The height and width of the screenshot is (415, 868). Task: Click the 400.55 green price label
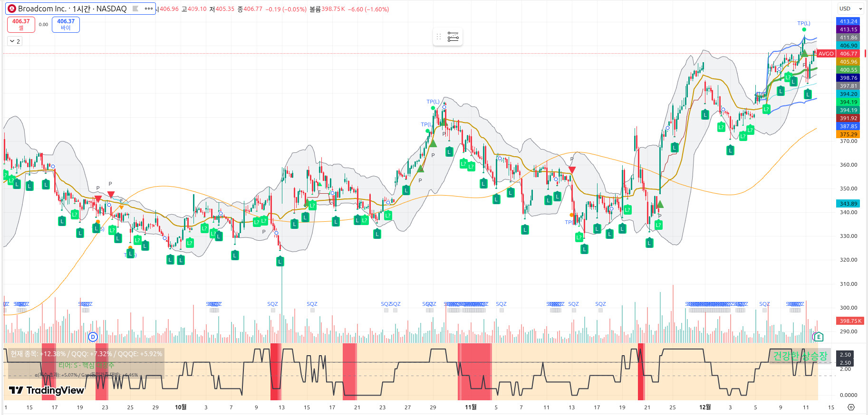(848, 70)
